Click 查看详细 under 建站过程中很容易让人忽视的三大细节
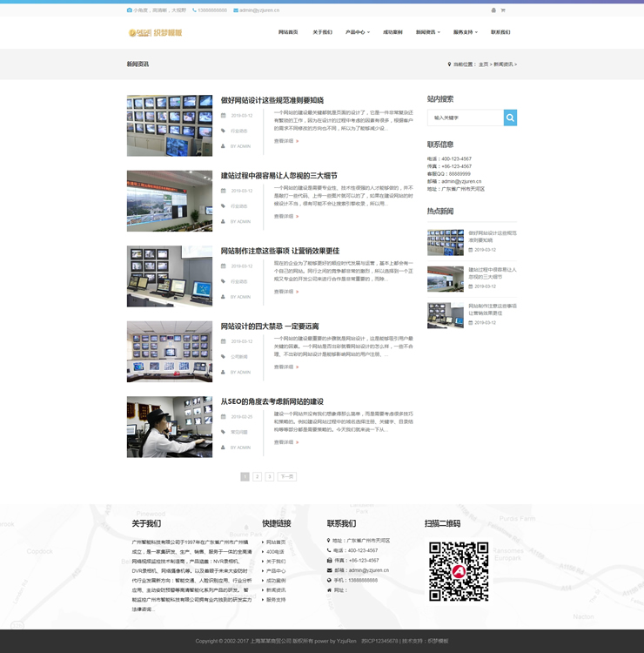This screenshot has width=644, height=653. tap(285, 216)
